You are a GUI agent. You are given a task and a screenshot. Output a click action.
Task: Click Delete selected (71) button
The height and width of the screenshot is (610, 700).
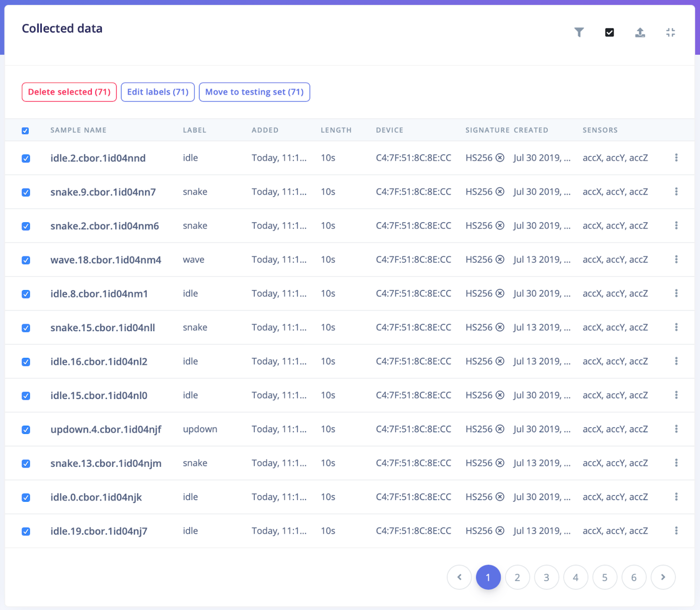[x=69, y=92]
